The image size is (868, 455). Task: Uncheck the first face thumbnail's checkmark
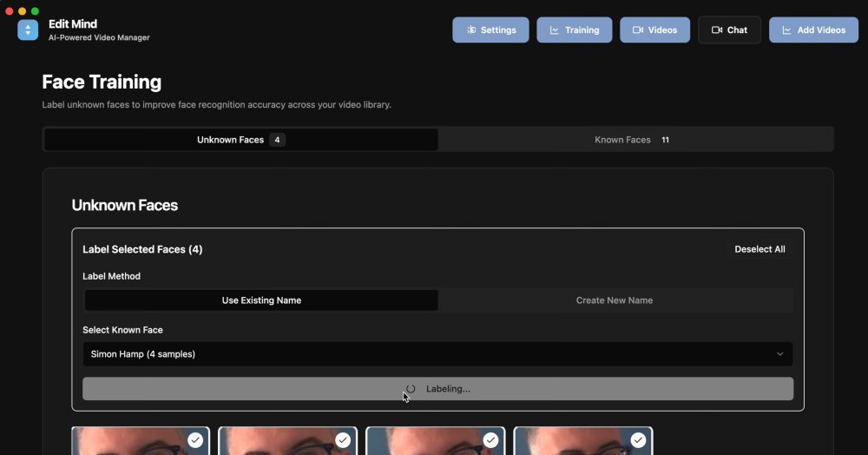click(x=195, y=440)
